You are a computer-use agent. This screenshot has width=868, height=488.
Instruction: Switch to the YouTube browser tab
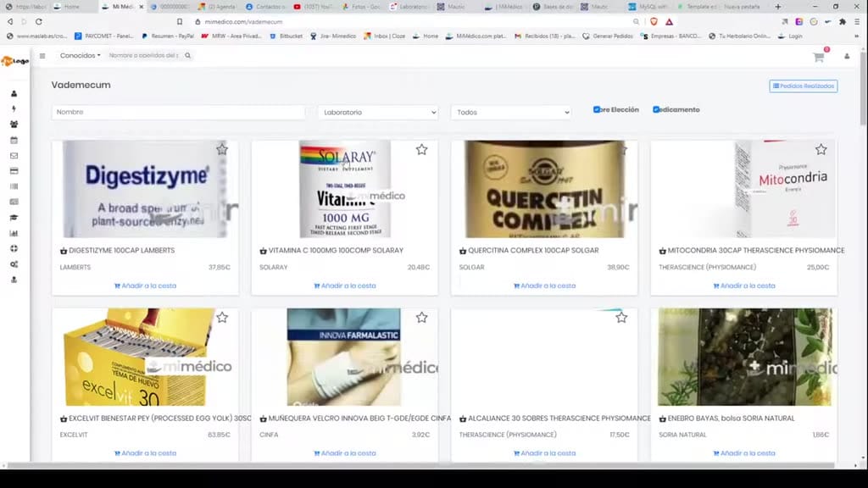(314, 7)
